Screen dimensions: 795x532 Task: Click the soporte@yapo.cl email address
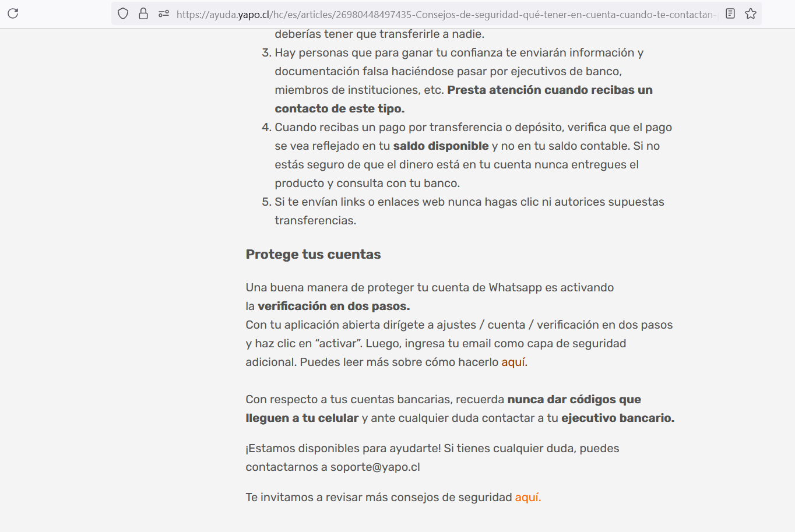(375, 467)
